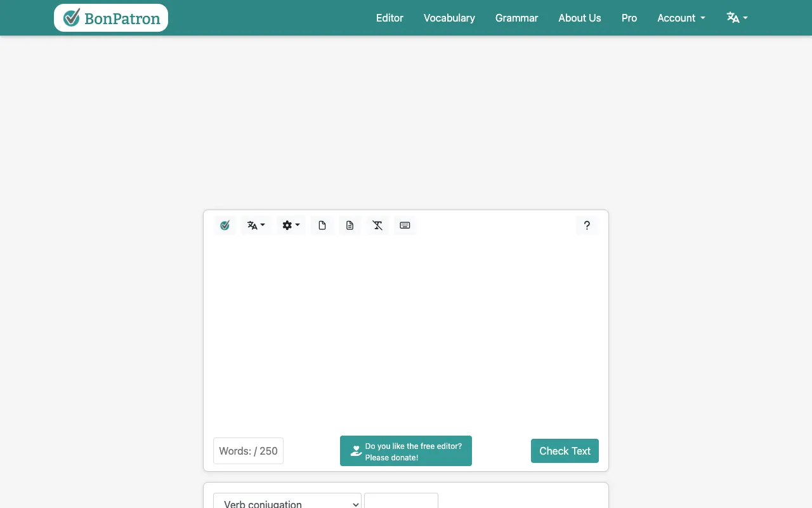Go to the Grammar page
The height and width of the screenshot is (508, 812).
(x=516, y=18)
